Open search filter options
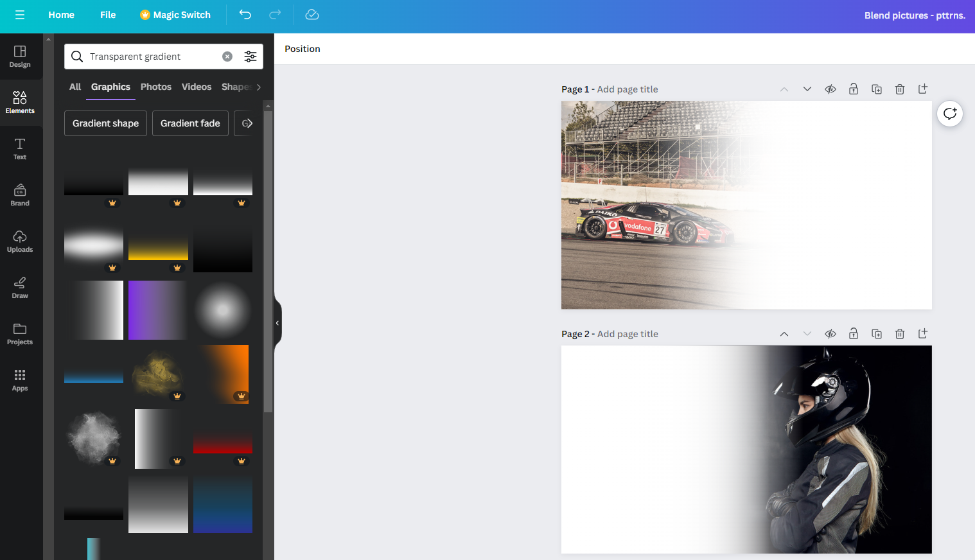Viewport: 975px width, 560px height. tap(250, 57)
